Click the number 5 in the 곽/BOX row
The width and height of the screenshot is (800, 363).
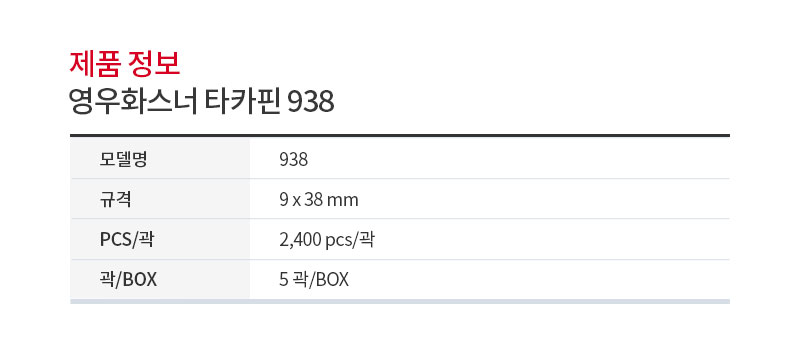(x=284, y=280)
